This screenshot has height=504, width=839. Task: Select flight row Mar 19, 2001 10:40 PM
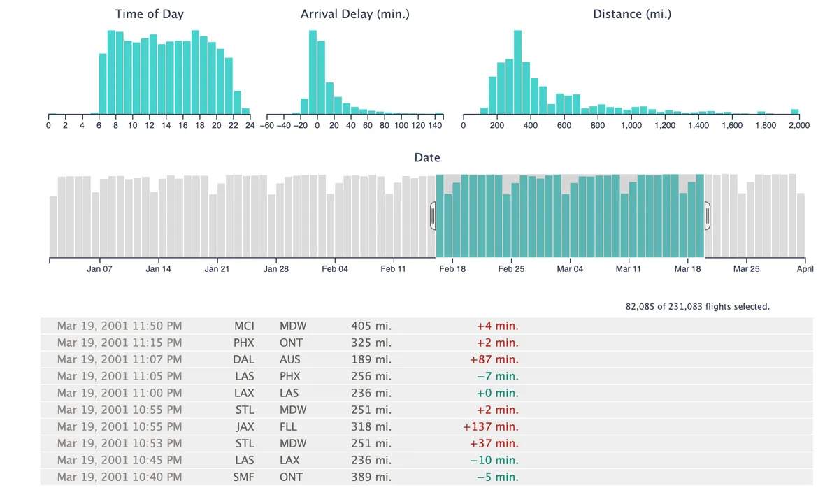pos(426,477)
